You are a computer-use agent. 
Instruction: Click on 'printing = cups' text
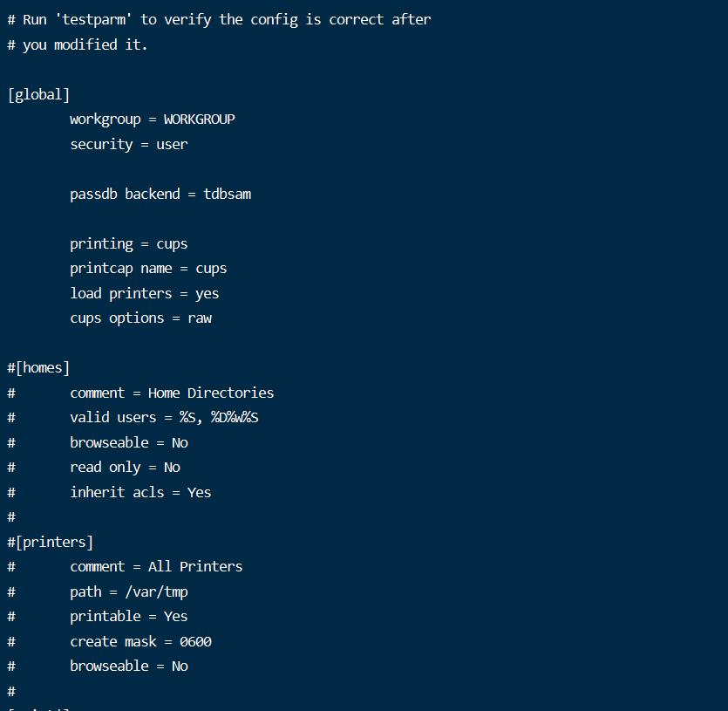pyautogui.click(x=129, y=244)
